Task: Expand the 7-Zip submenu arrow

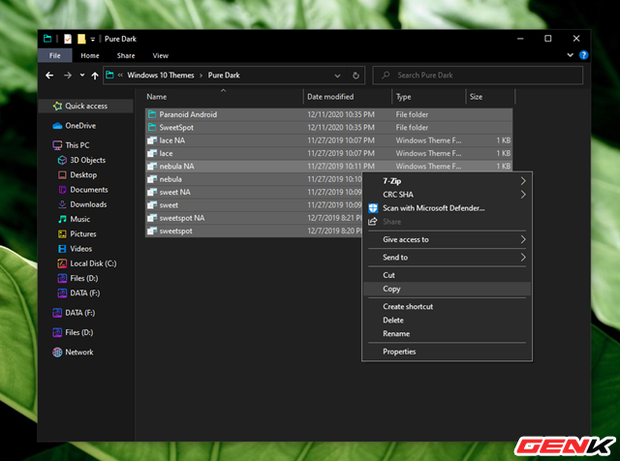Action: [522, 181]
